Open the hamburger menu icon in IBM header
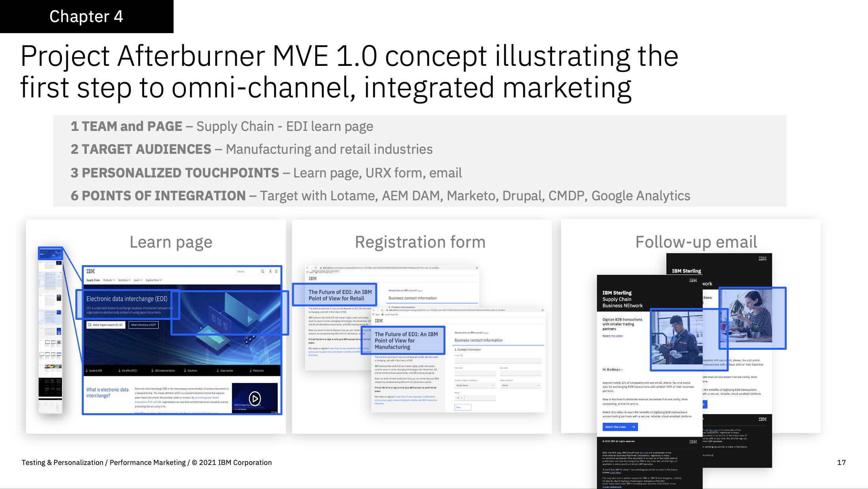The width and height of the screenshot is (868, 489). tap(276, 271)
